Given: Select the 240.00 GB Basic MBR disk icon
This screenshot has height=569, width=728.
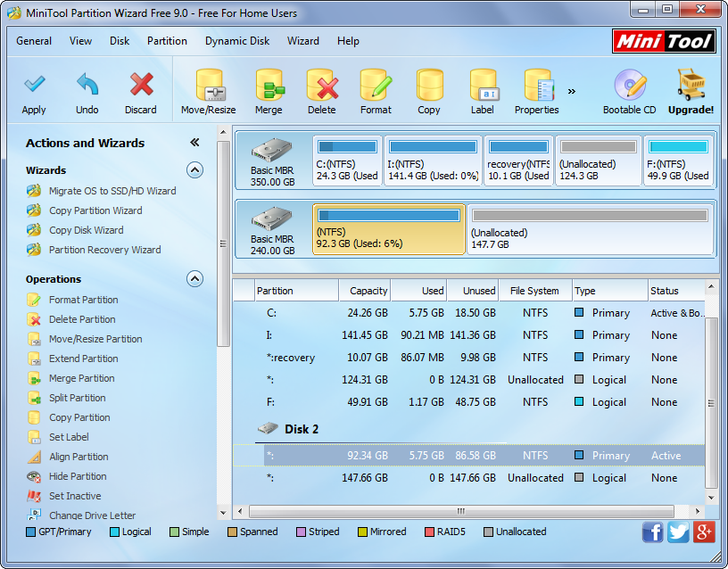Looking at the screenshot, I should click(x=271, y=219).
